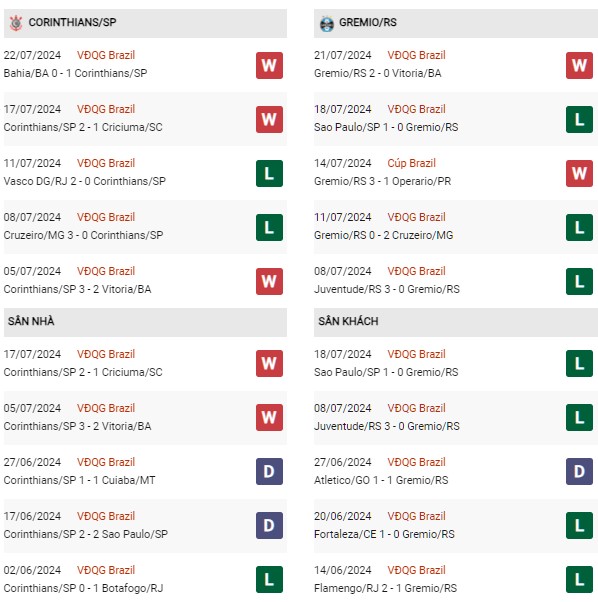Image resolution: width=598 pixels, height=602 pixels.
Task: Open VĐQG Brazil link dated 21/07/2024
Action: 416,55
